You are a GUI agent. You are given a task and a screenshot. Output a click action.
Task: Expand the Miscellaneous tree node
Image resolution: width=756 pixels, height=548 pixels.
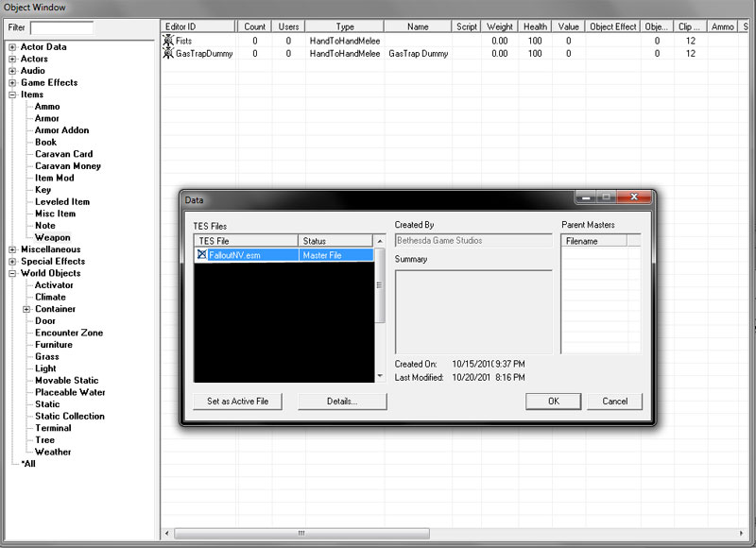[x=12, y=249]
